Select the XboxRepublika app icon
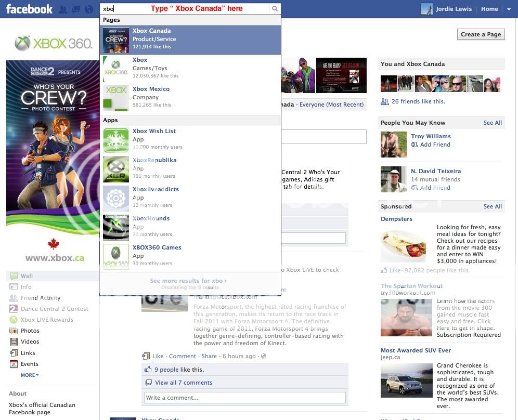 (x=115, y=169)
